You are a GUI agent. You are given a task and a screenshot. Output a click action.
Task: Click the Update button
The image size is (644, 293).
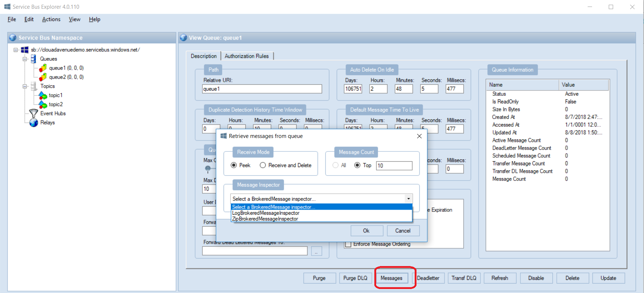(x=608, y=278)
